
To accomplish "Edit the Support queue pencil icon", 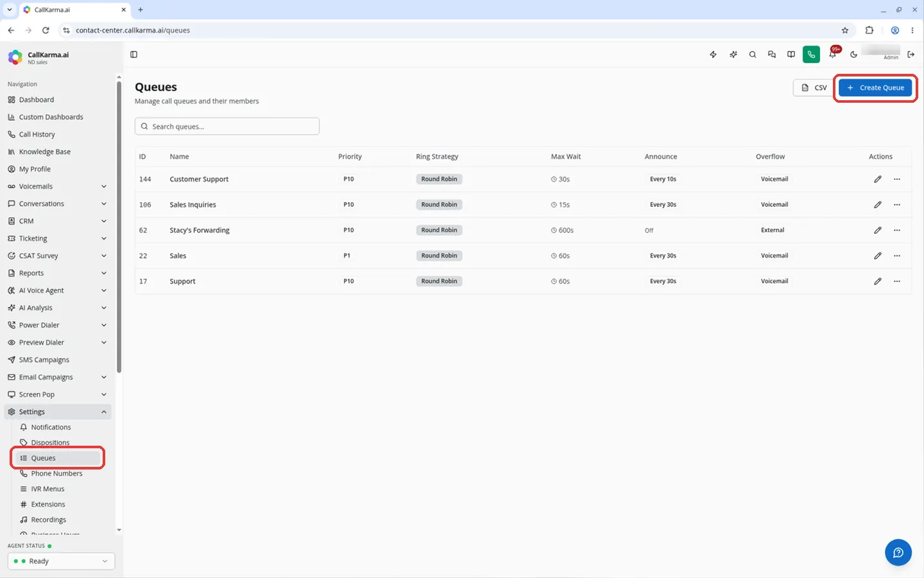I will click(x=878, y=281).
